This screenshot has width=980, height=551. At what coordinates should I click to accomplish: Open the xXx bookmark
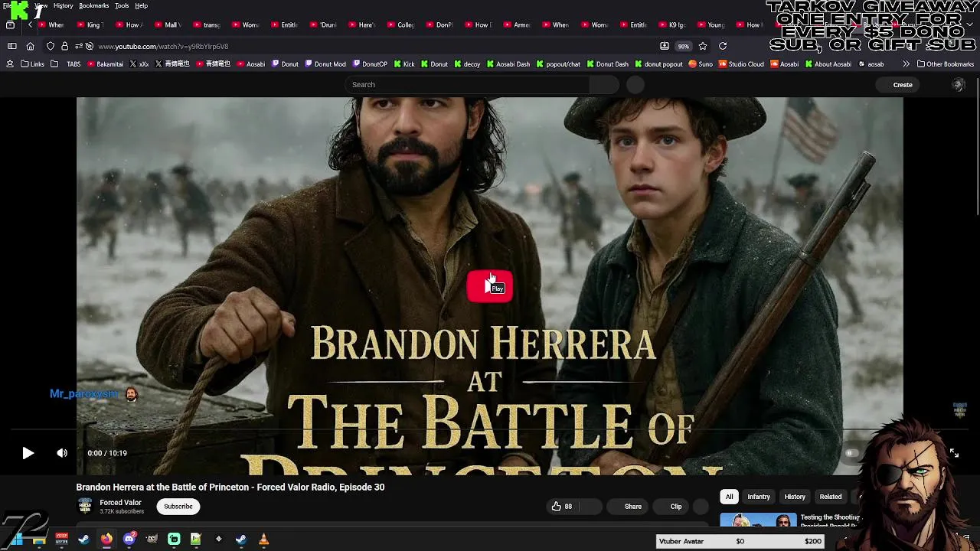[x=139, y=64]
